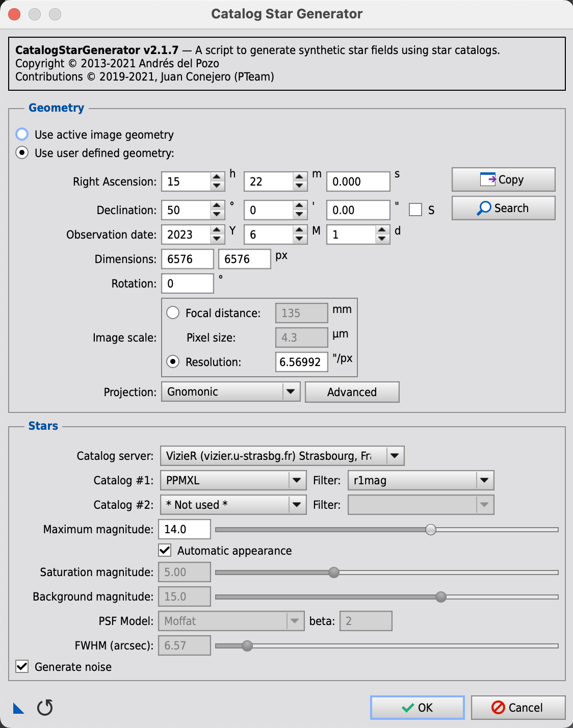
Task: Expand the Catalog #1 PPMXL dropdown
Action: point(233,480)
